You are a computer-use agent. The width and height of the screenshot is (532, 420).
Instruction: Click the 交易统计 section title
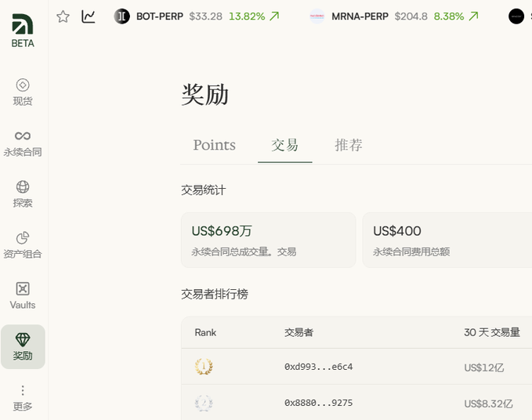203,190
